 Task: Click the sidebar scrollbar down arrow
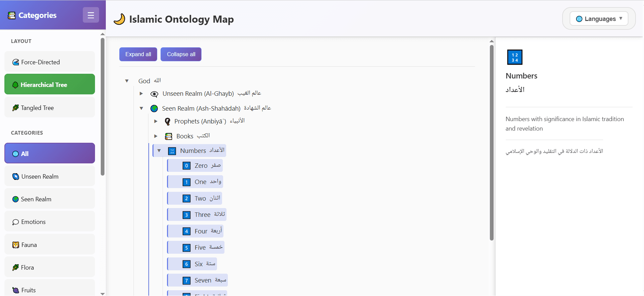103,294
